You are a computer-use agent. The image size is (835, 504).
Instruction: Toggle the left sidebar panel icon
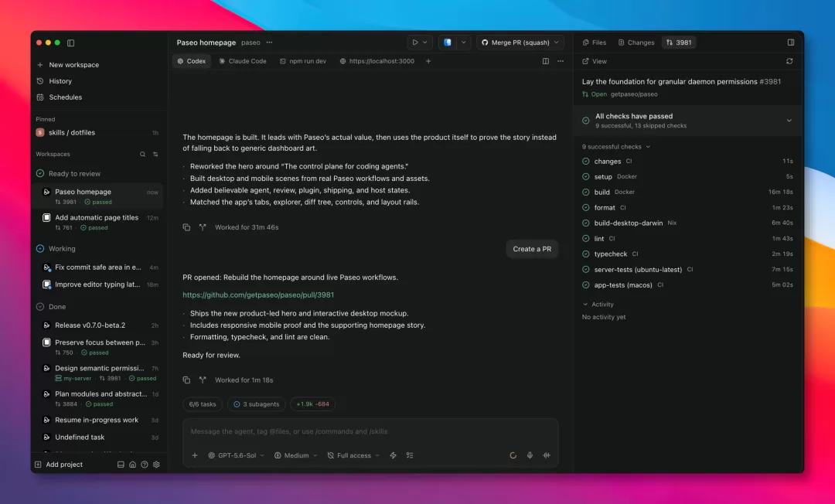pyautogui.click(x=71, y=43)
